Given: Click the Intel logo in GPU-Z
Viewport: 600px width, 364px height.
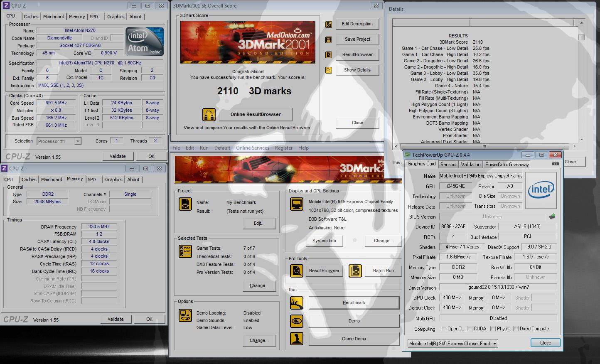Looking at the screenshot, I should pos(541,191).
